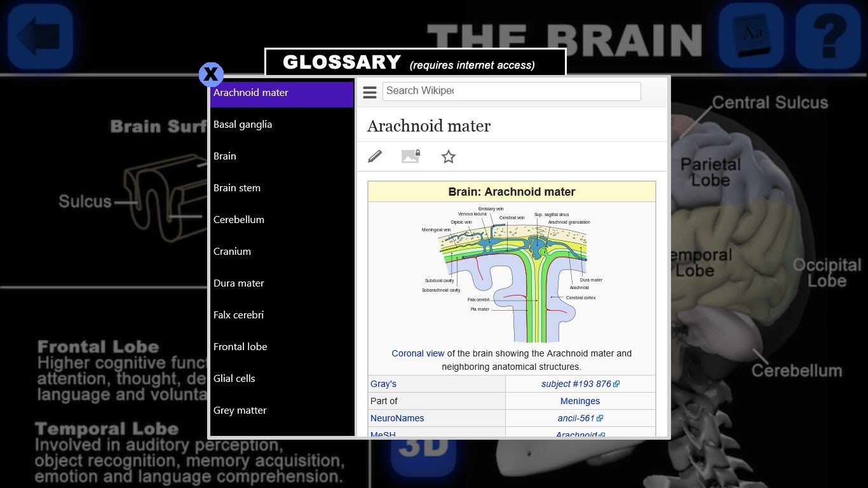Click the pencil edit icon

tap(375, 156)
